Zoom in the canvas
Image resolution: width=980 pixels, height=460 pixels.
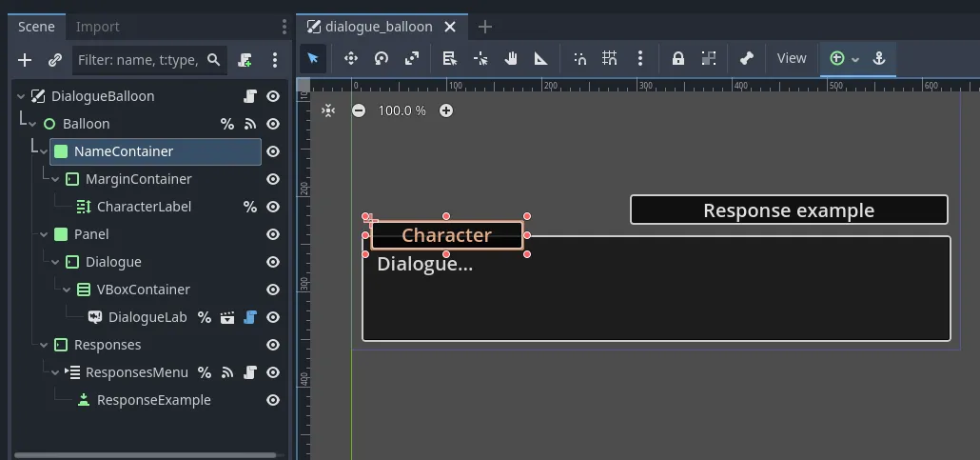[x=445, y=110]
